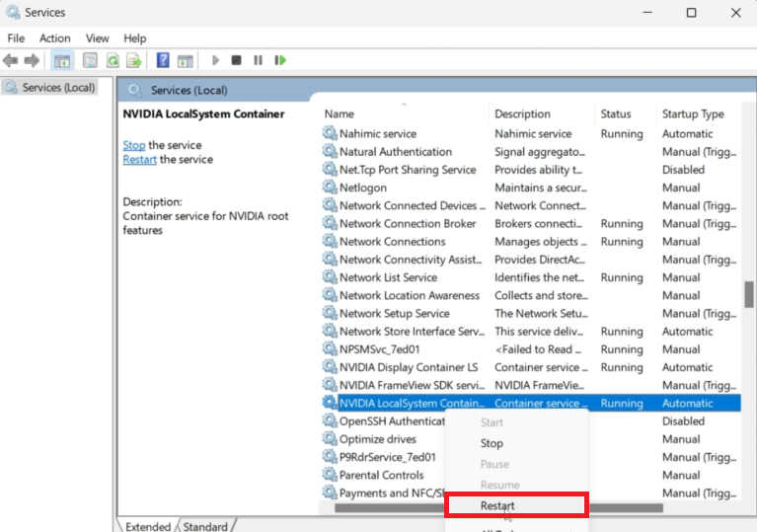
Task: Open the blue Help toolbar icon
Action: [163, 60]
